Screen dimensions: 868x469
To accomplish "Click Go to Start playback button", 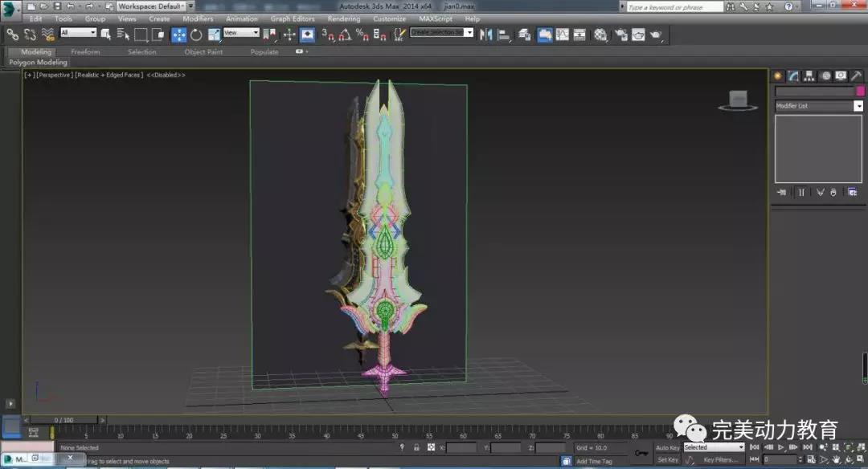I will click(754, 447).
